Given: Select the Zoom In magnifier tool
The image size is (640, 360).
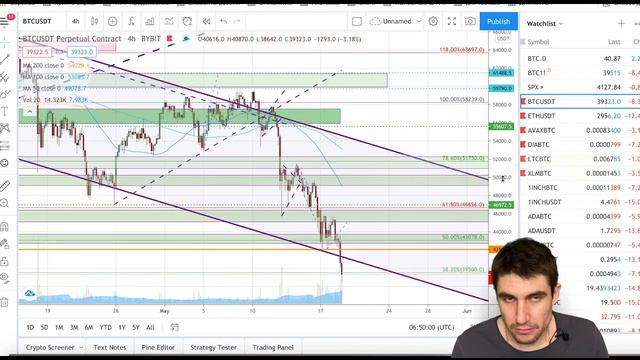Looking at the screenshot, I should [5, 203].
